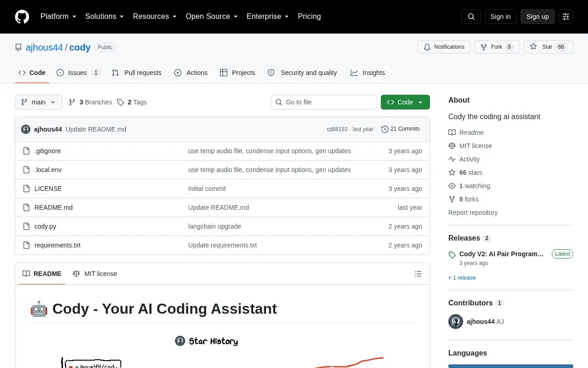Open search with the magnifier icon

tap(471, 17)
